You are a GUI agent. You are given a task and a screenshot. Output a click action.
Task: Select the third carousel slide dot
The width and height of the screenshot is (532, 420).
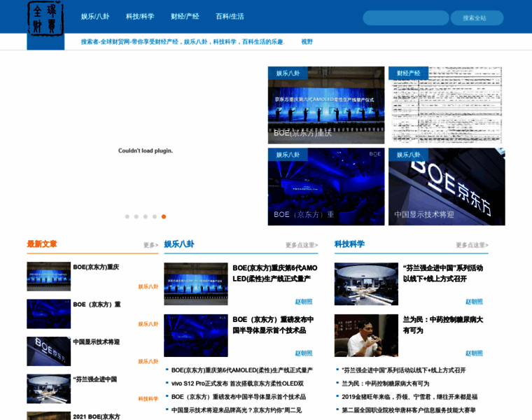pyautogui.click(x=146, y=216)
